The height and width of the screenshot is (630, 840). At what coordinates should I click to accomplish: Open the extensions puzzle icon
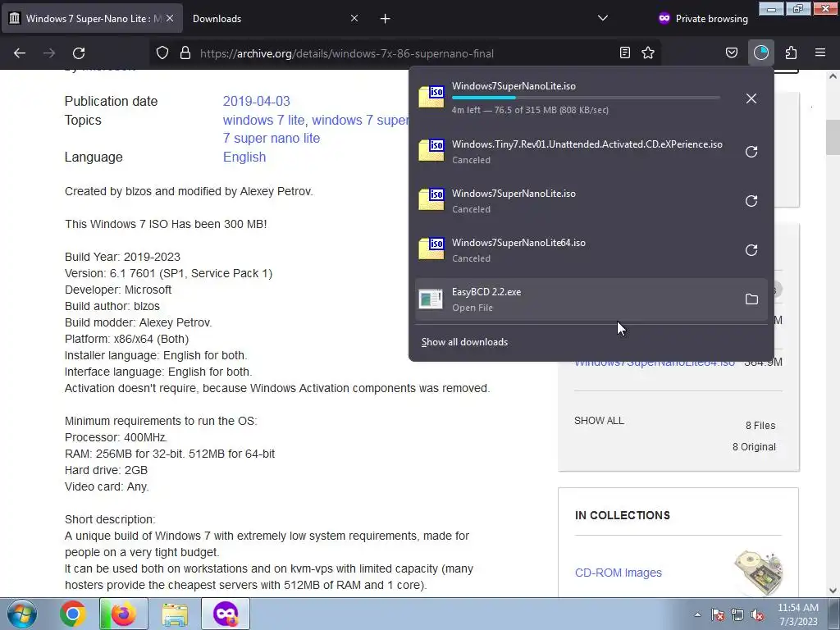point(792,53)
